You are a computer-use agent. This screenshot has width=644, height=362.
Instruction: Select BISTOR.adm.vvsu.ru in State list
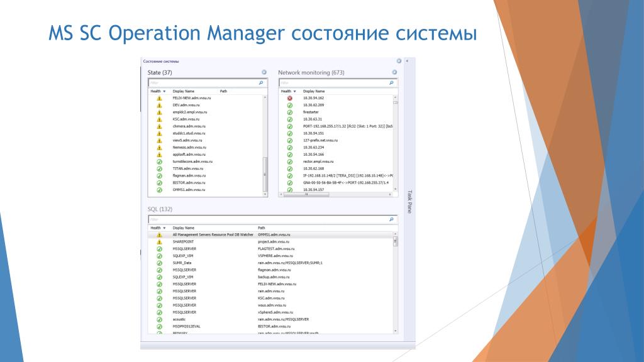[189, 183]
